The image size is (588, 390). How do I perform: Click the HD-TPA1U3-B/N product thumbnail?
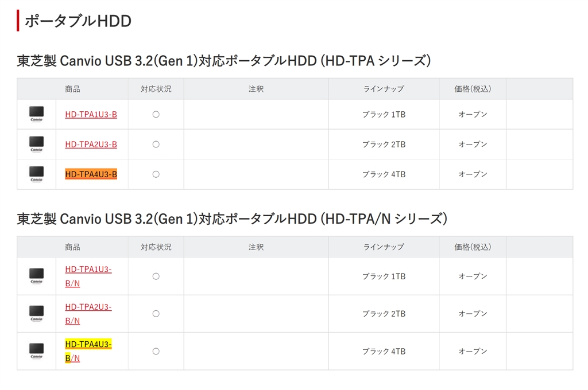click(x=36, y=275)
